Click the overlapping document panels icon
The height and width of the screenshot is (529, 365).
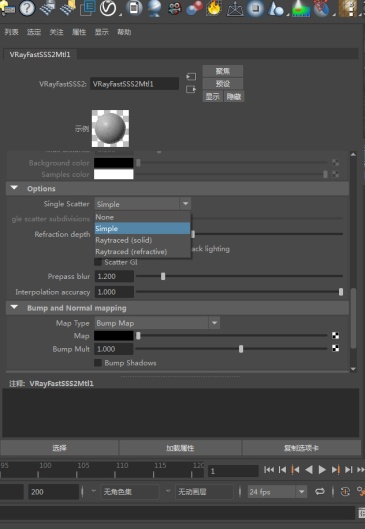(x=88, y=8)
